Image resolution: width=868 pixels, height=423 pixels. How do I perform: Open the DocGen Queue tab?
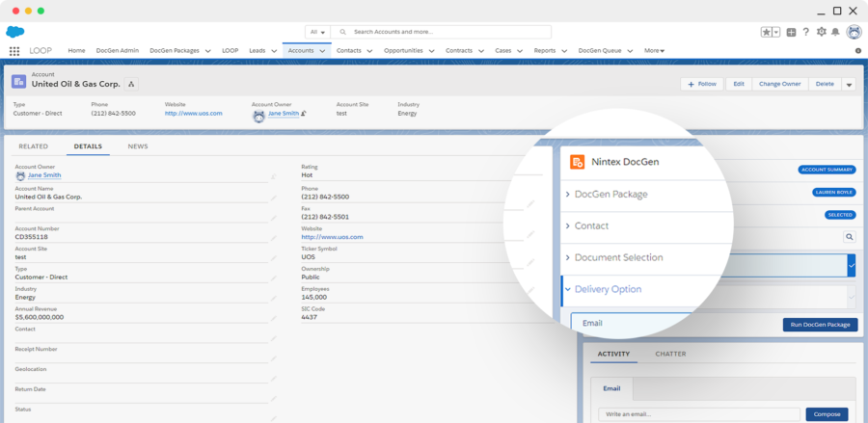coord(600,51)
